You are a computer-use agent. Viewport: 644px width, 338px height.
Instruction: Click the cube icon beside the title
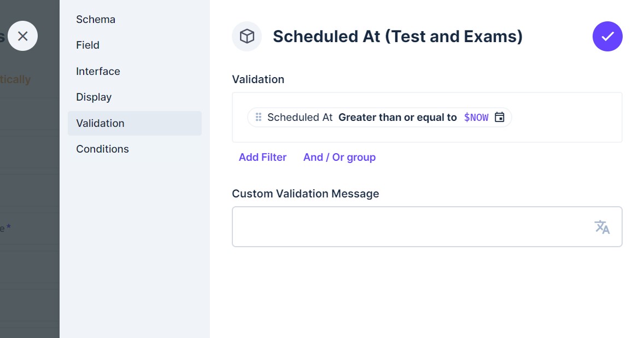(247, 36)
